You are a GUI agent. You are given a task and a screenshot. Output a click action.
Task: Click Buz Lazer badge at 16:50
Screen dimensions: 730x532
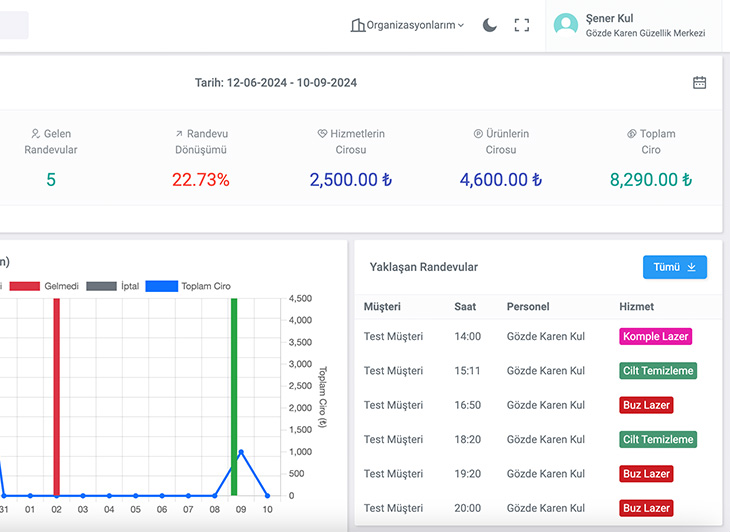[x=645, y=405]
